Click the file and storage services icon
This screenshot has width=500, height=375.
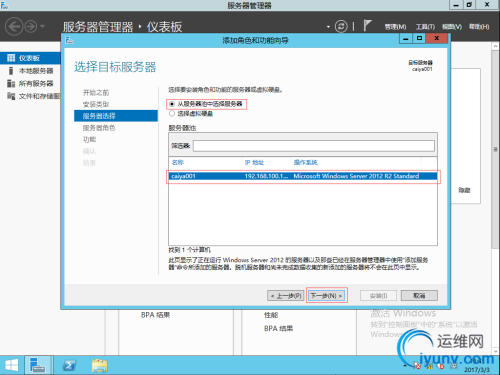11,96
